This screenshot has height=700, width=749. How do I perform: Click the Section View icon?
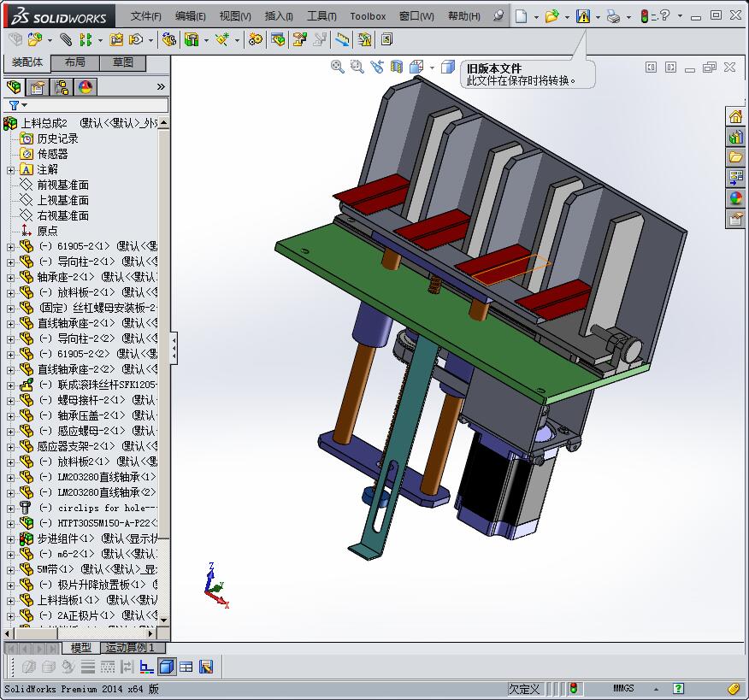point(397,67)
